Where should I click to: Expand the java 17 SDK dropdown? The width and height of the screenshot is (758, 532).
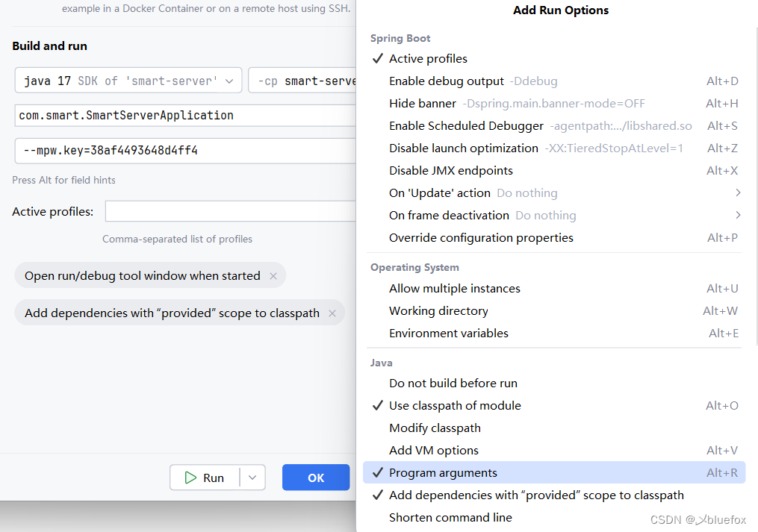point(229,81)
